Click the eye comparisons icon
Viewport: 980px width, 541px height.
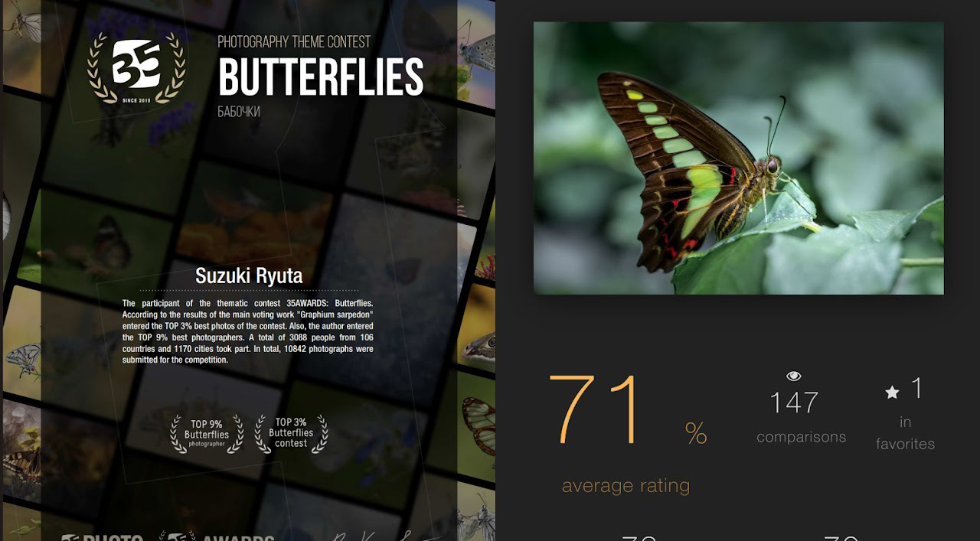click(794, 376)
